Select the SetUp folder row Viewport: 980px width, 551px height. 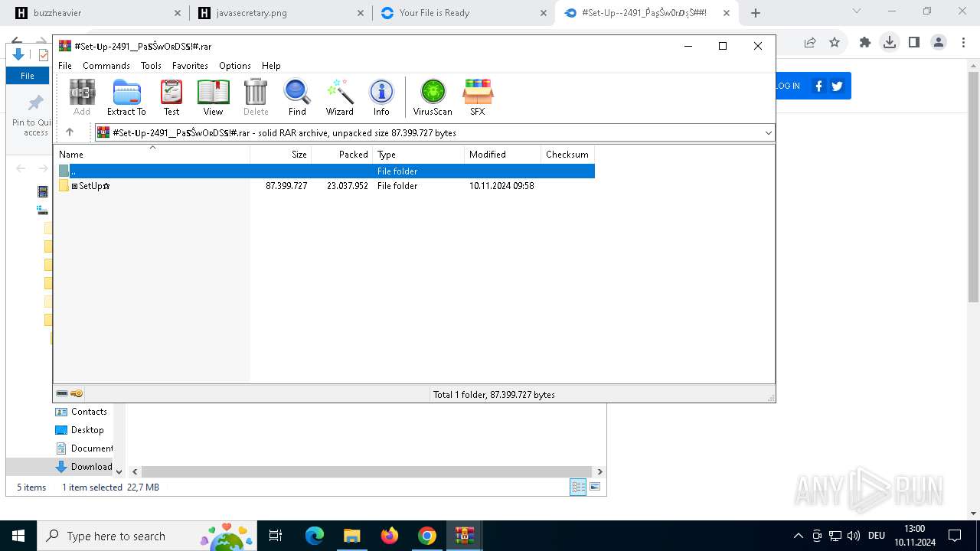pos(325,186)
